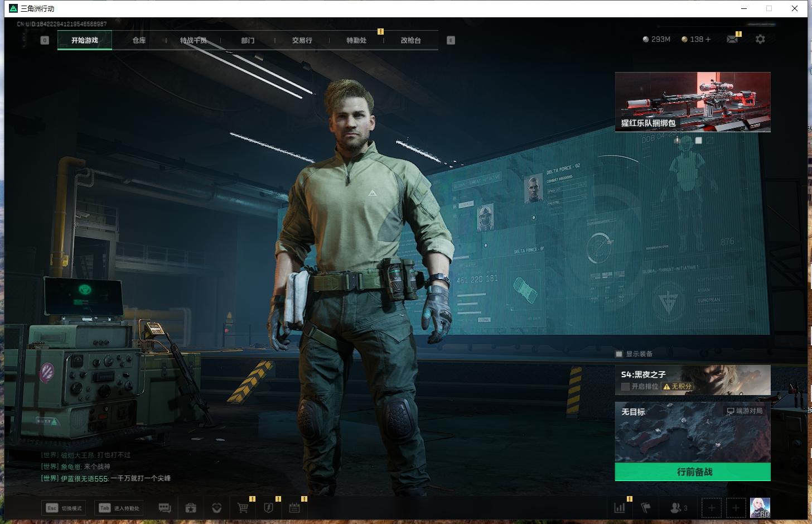Open the shopping cart store
Viewport: 812px width, 524px height.
tap(243, 508)
